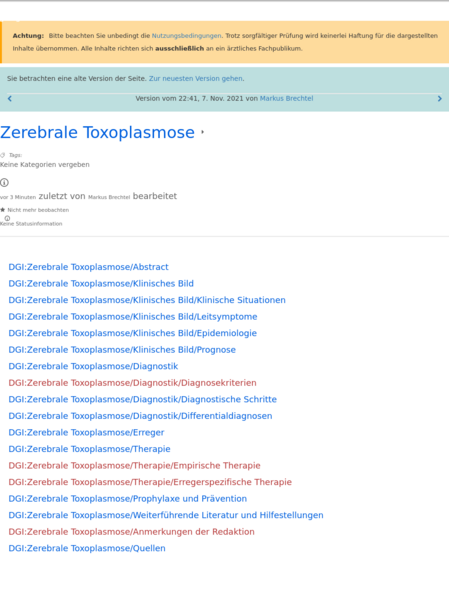Image resolution: width=449 pixels, height=599 pixels.
Task: Go to the newest version link
Action: 196,78
